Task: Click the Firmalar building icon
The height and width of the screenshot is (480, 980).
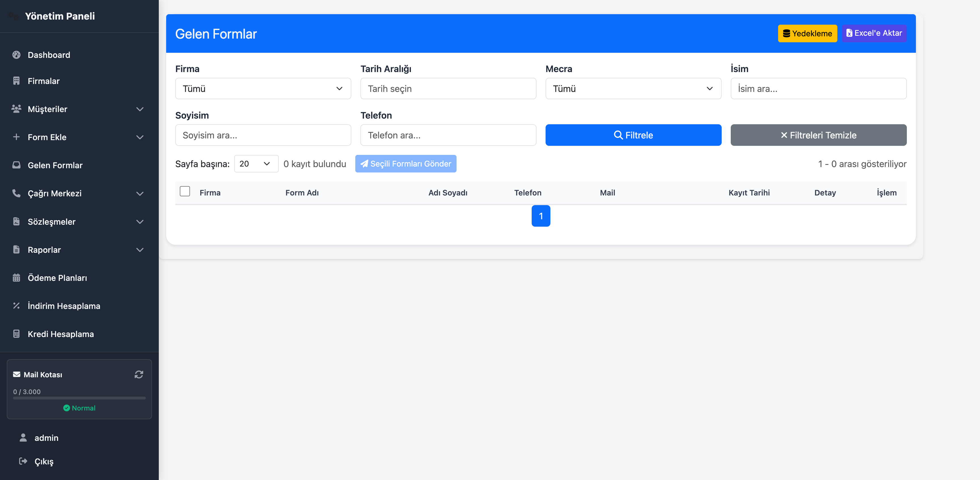Action: pyautogui.click(x=16, y=81)
